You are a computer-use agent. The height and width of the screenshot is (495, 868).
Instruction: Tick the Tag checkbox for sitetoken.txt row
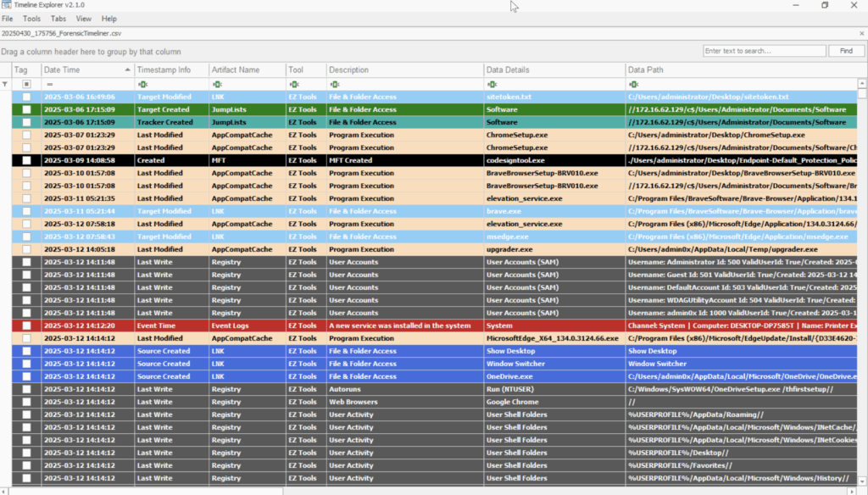point(26,97)
